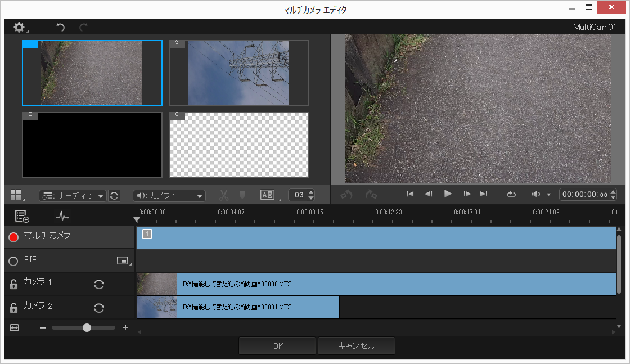Click OK to confirm
Screen dimensions: 630x364
[x=277, y=346]
